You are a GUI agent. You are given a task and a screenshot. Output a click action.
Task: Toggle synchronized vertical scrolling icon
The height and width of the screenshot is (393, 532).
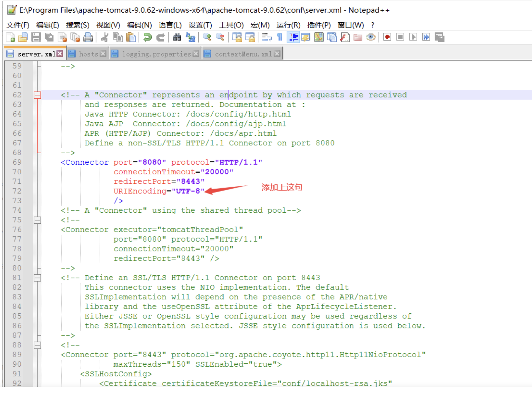237,37
